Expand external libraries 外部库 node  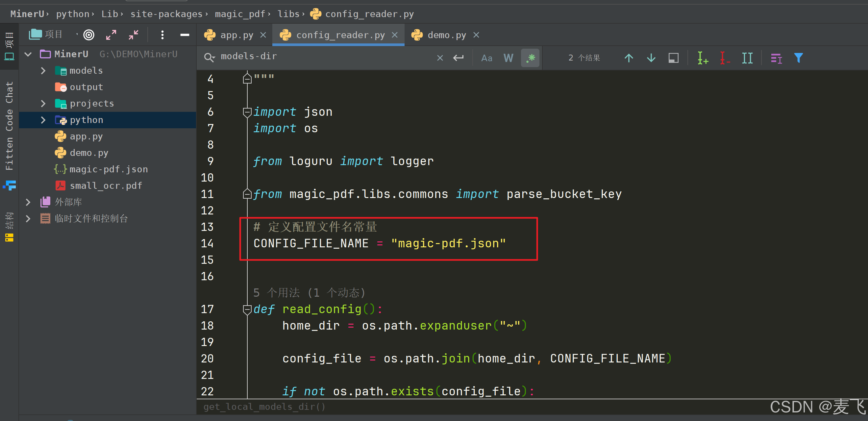pos(28,202)
